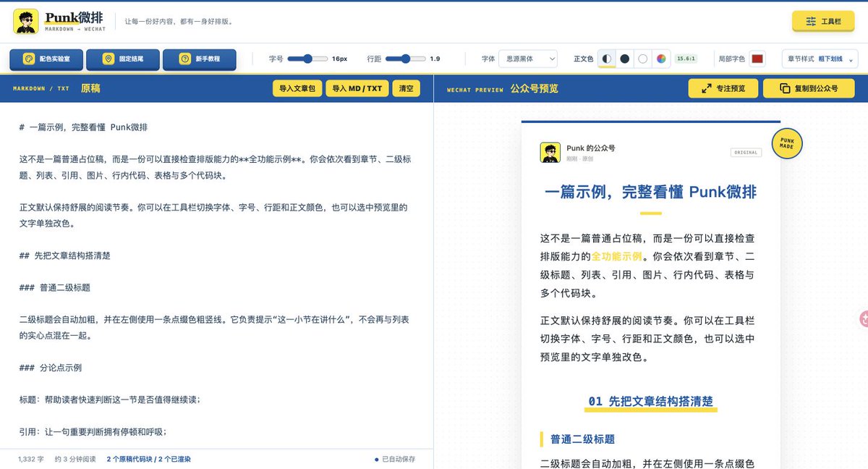Viewport: 868px width, 469px height.
Task: Open the 固定结尾 fixed ending option
Action: click(122, 59)
